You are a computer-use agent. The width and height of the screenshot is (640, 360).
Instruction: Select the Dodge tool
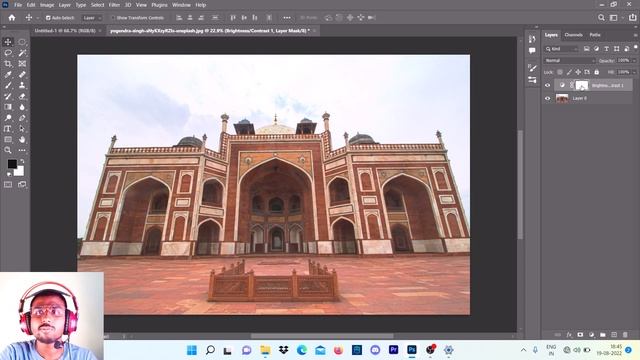8,118
